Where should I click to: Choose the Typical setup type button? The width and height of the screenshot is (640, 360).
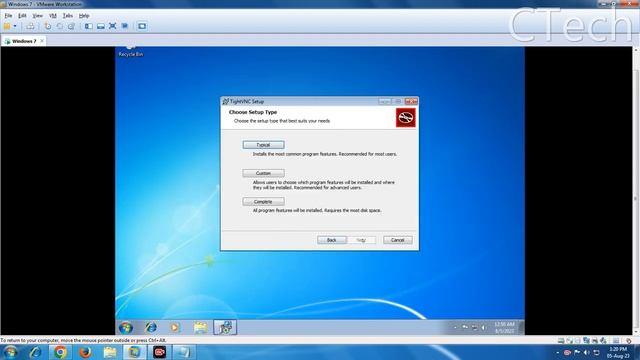click(263, 145)
